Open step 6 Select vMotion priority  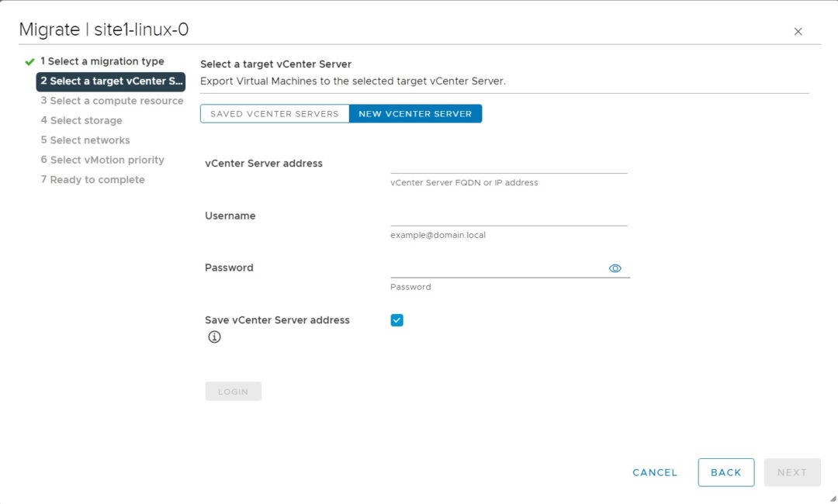click(x=103, y=160)
